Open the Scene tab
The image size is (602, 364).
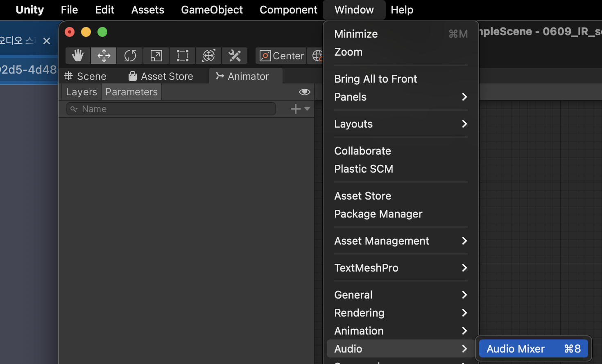coord(86,76)
